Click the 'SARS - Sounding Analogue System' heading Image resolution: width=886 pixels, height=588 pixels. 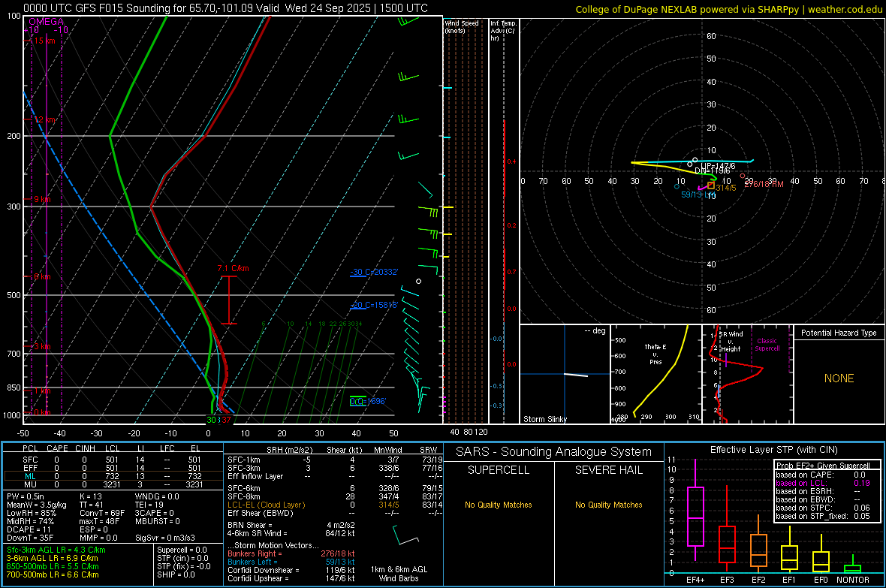(553, 452)
